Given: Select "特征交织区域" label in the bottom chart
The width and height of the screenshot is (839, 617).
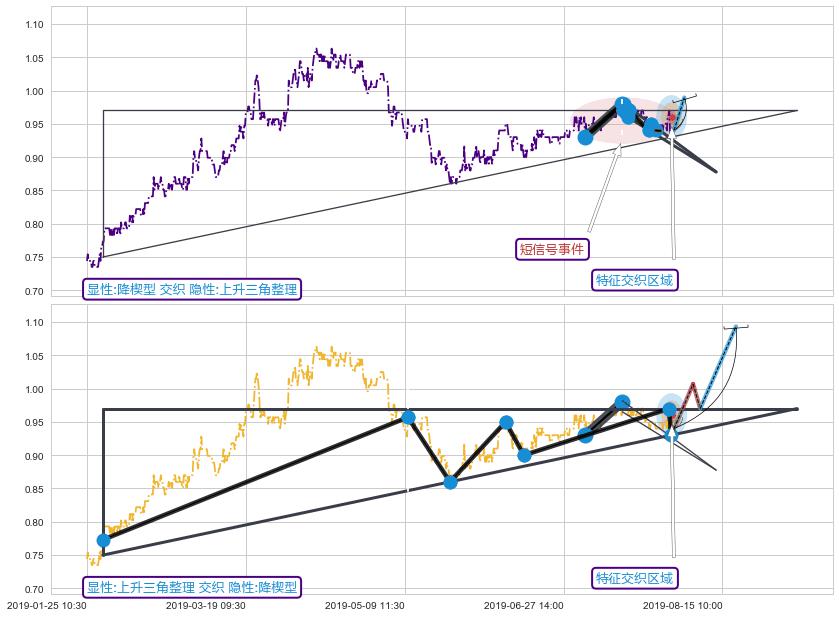Looking at the screenshot, I should click(x=635, y=578).
